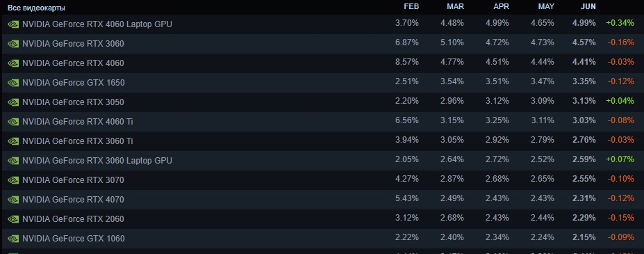Select the JUN column header
The width and height of the screenshot is (644, 254).
point(588,7)
